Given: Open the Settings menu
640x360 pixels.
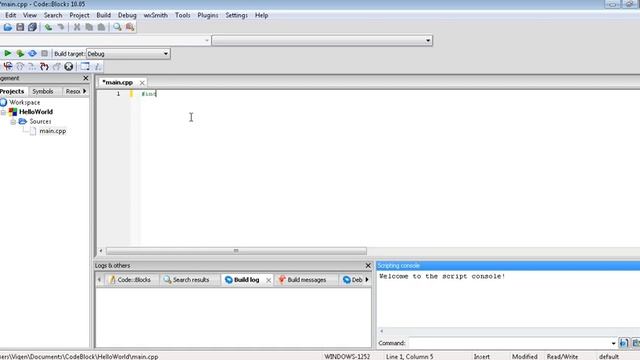Looking at the screenshot, I should (x=236, y=15).
